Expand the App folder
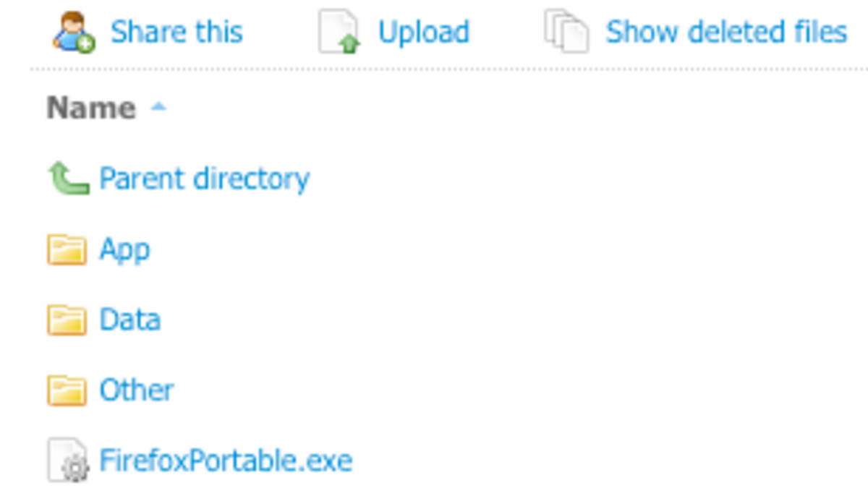The image size is (868, 488). point(124,249)
